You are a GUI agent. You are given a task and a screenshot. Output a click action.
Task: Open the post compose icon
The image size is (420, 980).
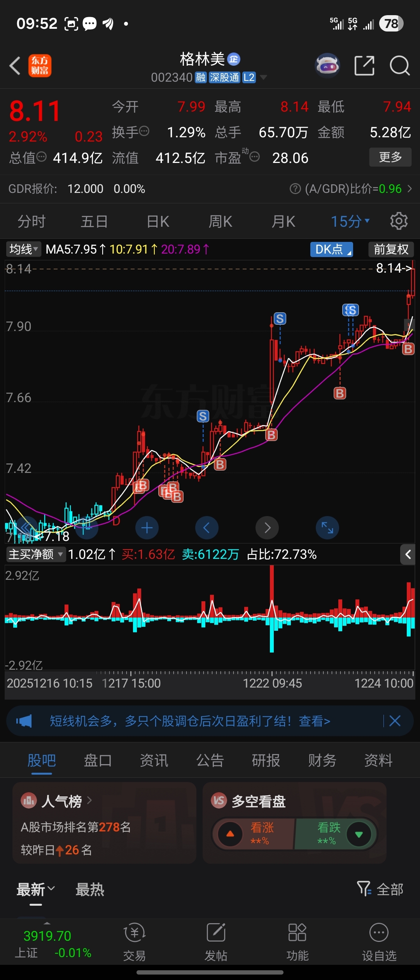(216, 933)
